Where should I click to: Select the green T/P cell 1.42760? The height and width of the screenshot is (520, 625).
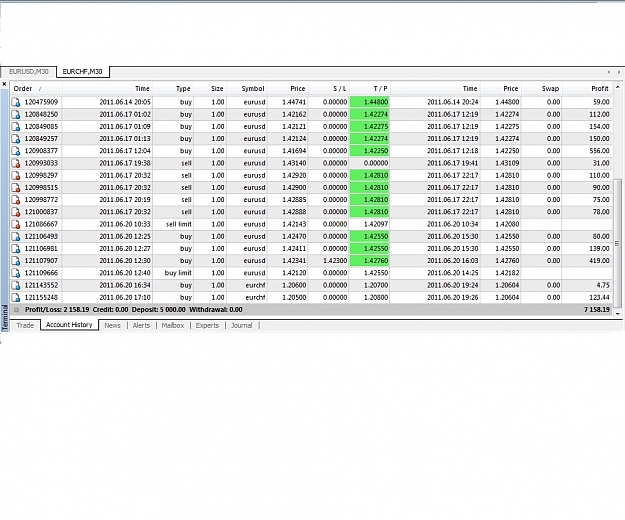point(369,261)
